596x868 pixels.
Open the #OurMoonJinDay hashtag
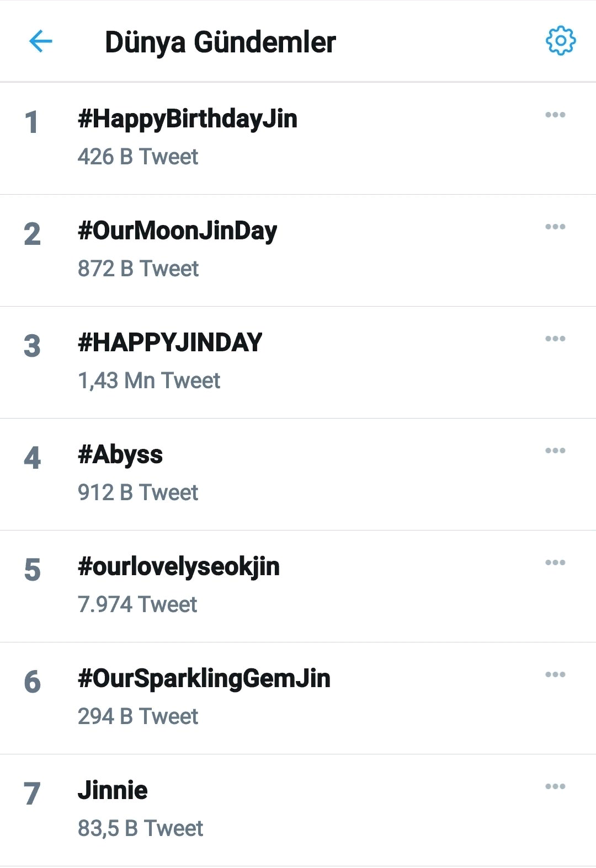click(177, 231)
